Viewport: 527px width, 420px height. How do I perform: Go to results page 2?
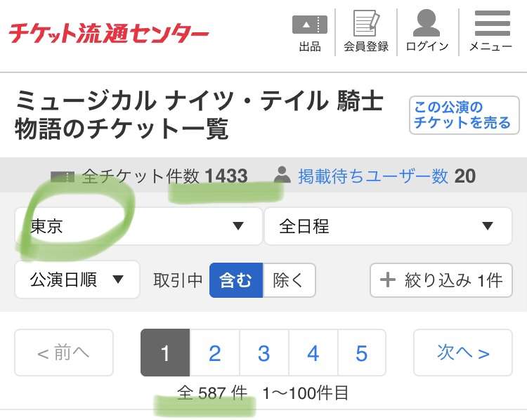pyautogui.click(x=214, y=353)
